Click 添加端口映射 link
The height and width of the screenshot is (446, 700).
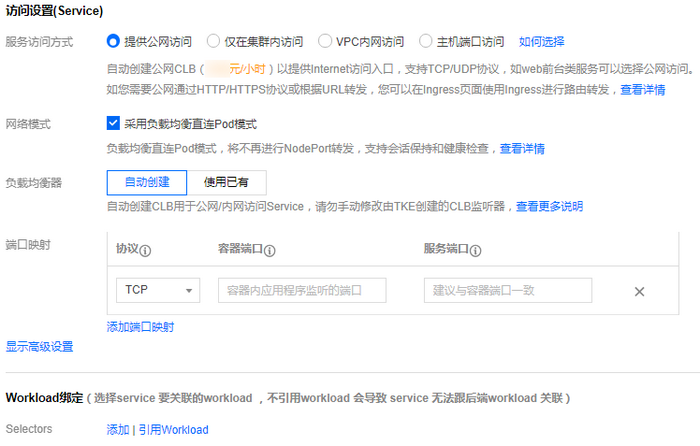(140, 327)
